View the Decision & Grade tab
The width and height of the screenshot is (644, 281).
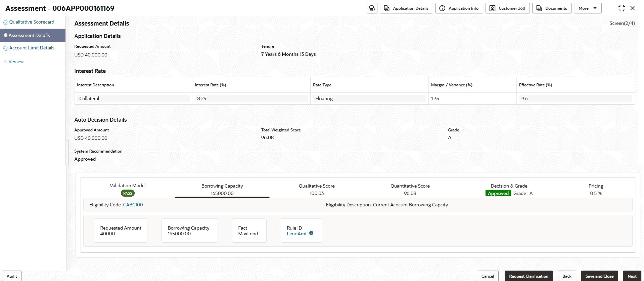click(509, 190)
